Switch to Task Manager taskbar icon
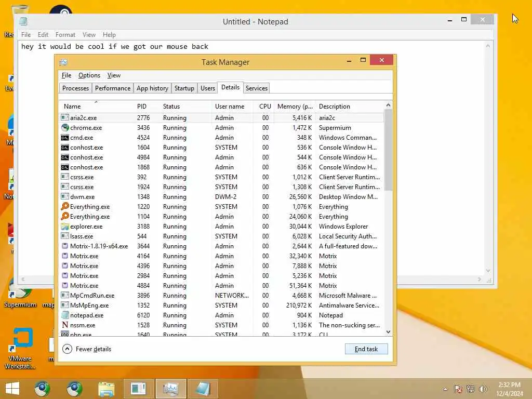Image resolution: width=532 pixels, height=399 pixels. (x=170, y=389)
